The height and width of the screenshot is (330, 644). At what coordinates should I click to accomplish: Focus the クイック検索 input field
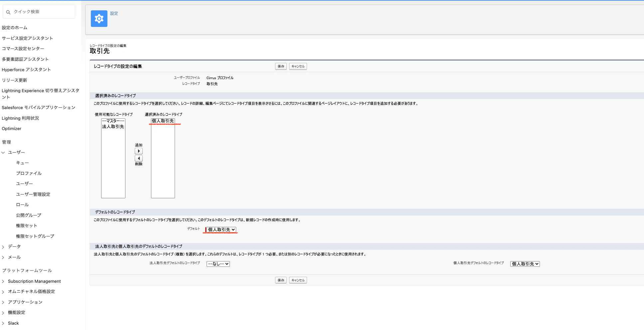tap(39, 12)
